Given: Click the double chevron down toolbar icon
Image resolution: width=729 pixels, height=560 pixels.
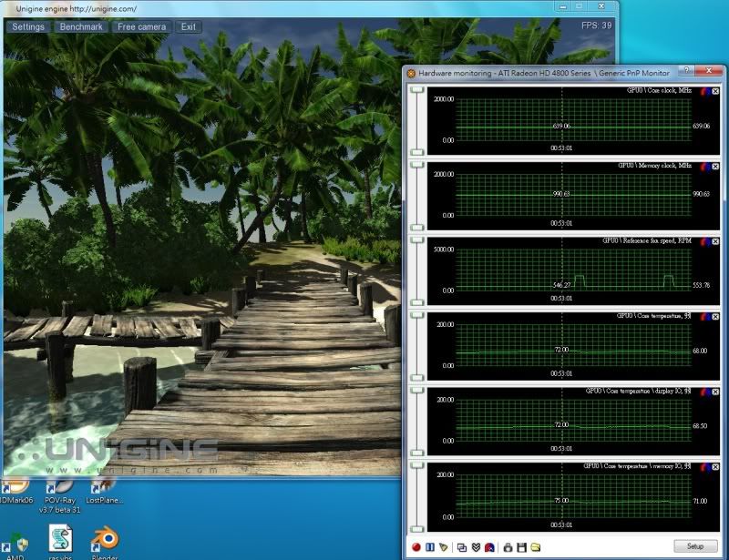Looking at the screenshot, I should pyautogui.click(x=475, y=546).
